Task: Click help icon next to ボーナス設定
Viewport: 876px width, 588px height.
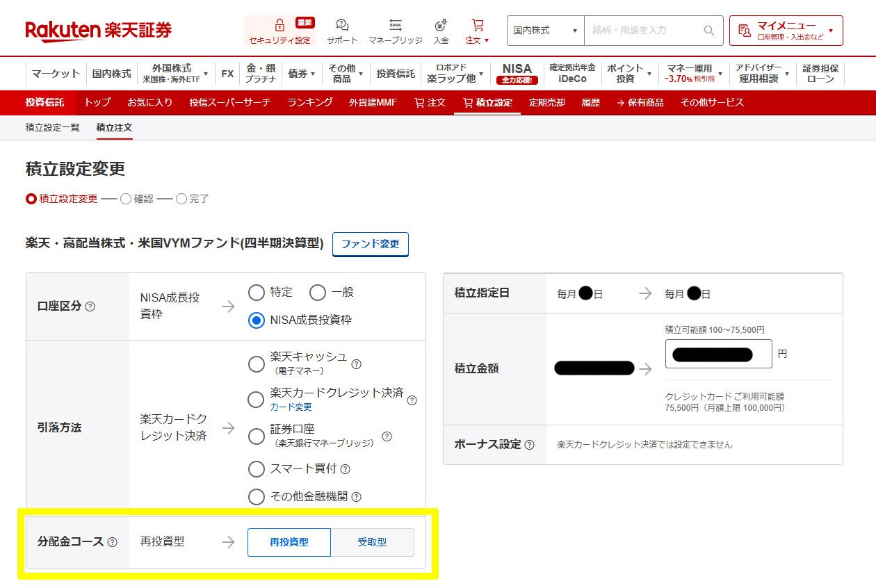Action: (530, 445)
